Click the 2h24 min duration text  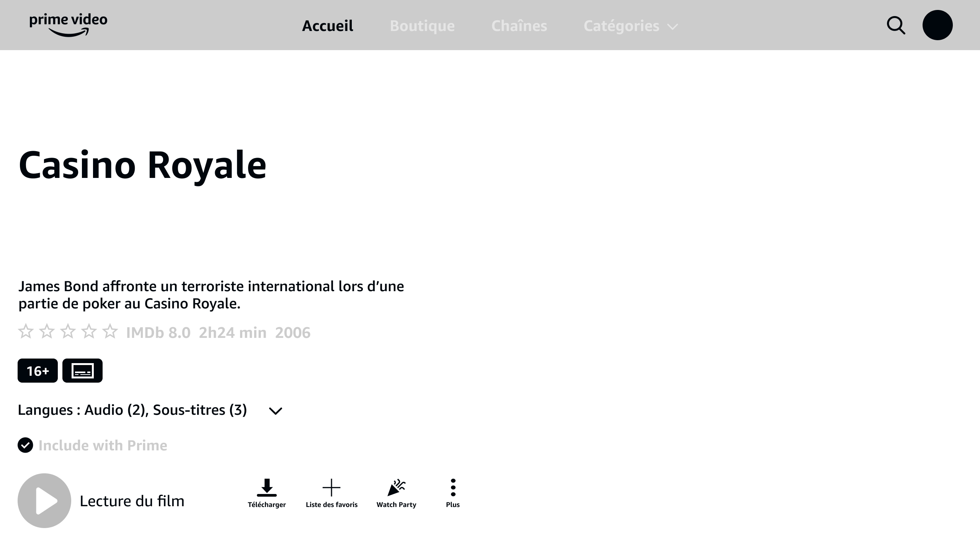(x=232, y=333)
